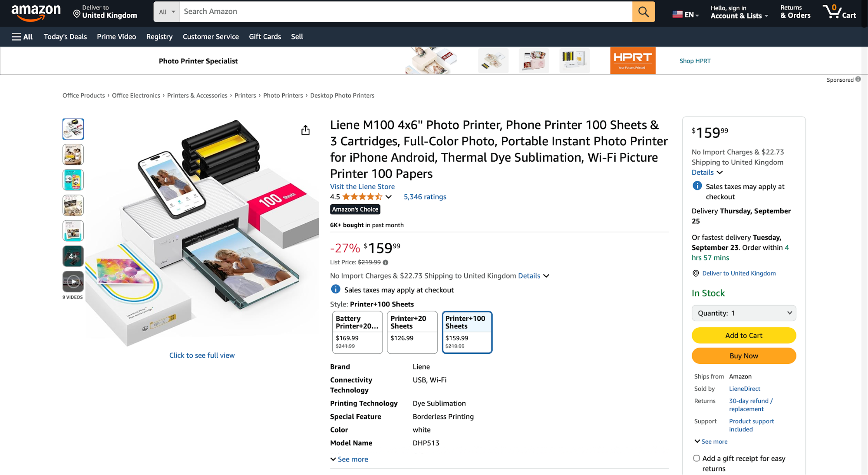
Task: Check the gift receipt checkbox
Action: tap(696, 458)
